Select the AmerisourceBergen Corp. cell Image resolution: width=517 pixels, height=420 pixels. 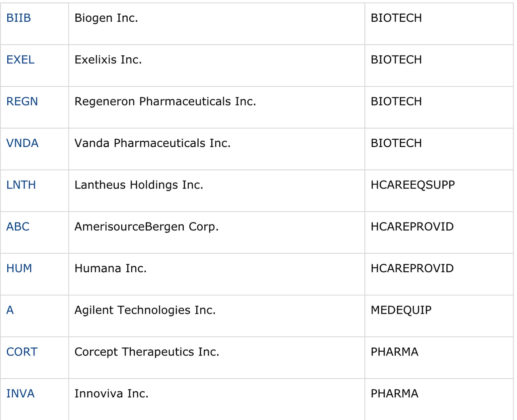(216, 233)
